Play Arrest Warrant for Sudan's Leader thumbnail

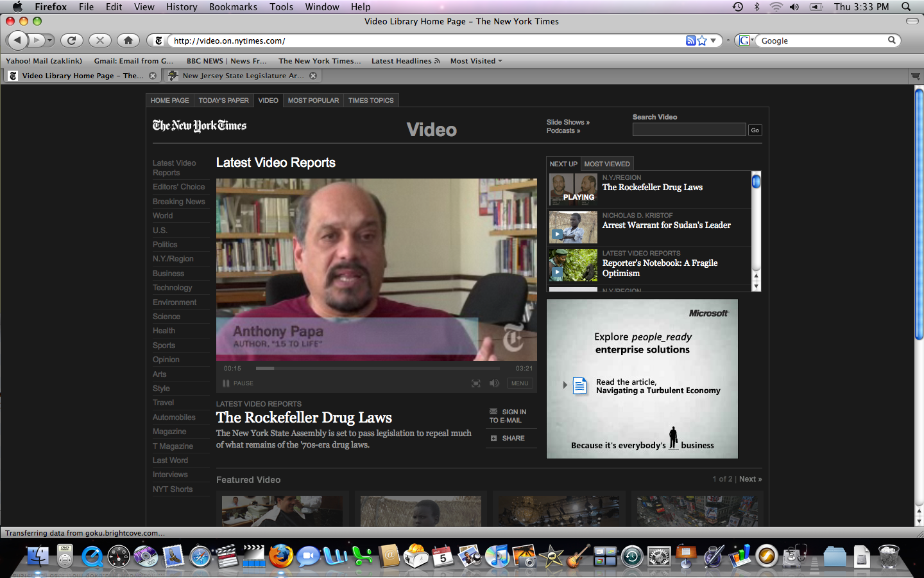(x=573, y=227)
